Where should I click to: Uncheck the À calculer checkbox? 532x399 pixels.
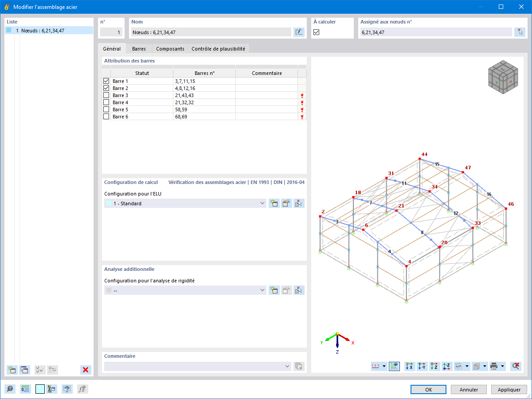coord(317,31)
